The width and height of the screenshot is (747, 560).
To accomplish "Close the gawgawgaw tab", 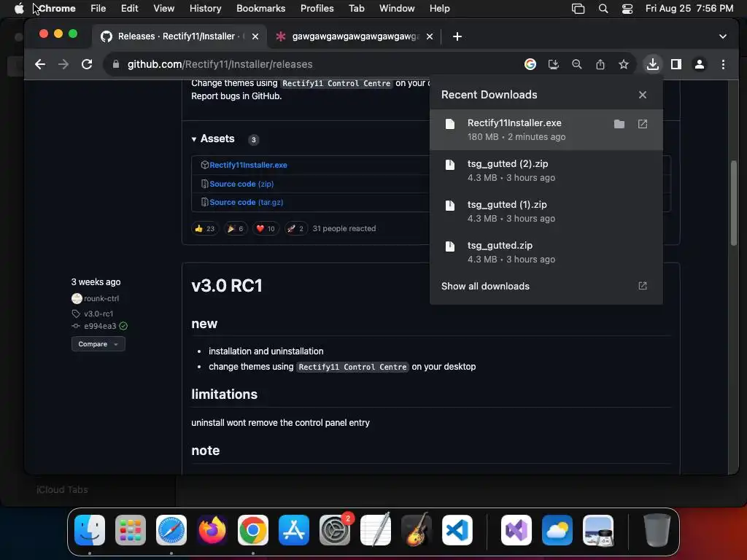I will [430, 36].
